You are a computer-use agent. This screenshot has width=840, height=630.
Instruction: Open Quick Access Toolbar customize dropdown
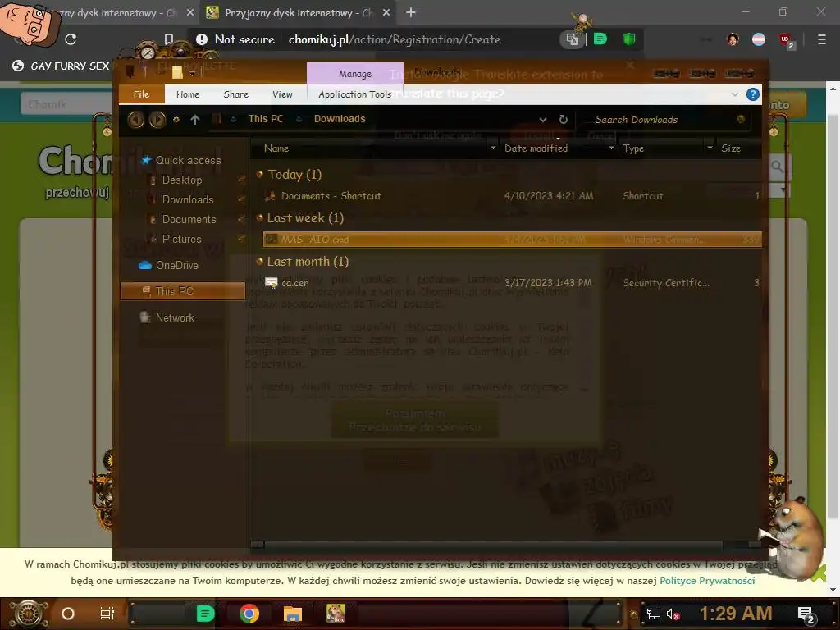click(x=192, y=73)
